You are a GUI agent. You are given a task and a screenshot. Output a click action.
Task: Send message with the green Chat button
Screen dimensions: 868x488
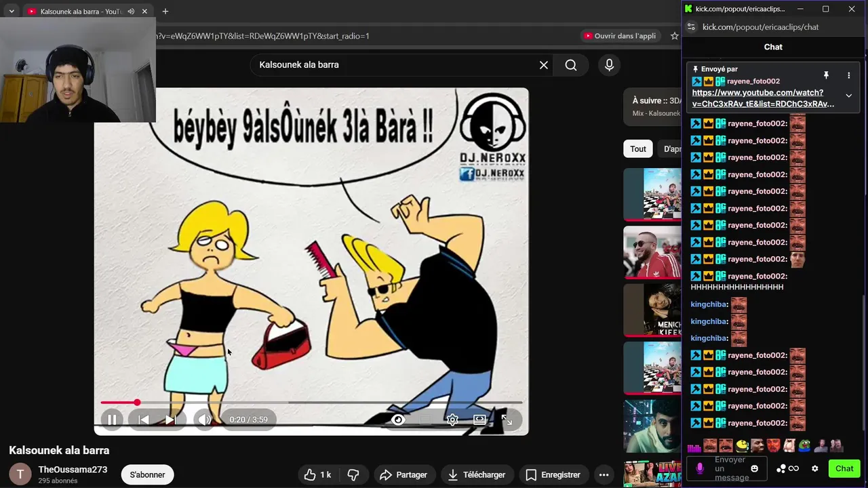(x=844, y=468)
